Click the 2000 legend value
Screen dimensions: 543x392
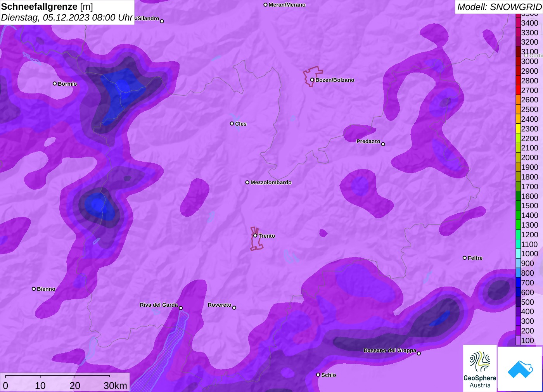pos(529,157)
